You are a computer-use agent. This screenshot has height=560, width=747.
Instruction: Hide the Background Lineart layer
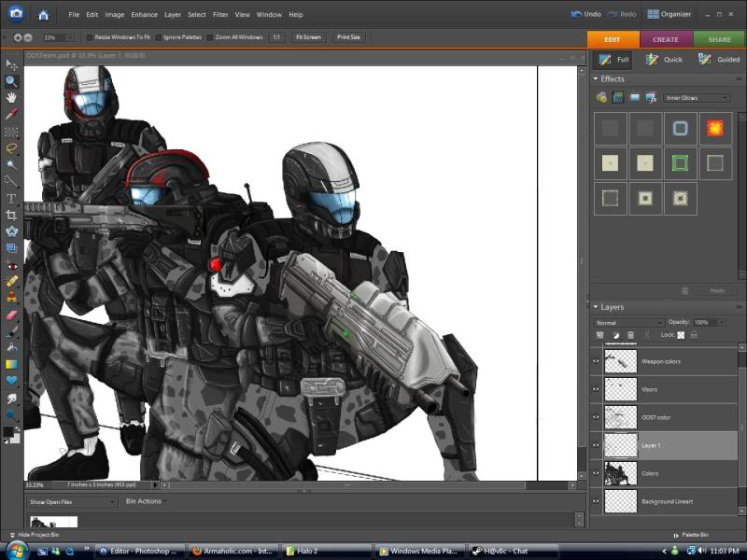596,501
